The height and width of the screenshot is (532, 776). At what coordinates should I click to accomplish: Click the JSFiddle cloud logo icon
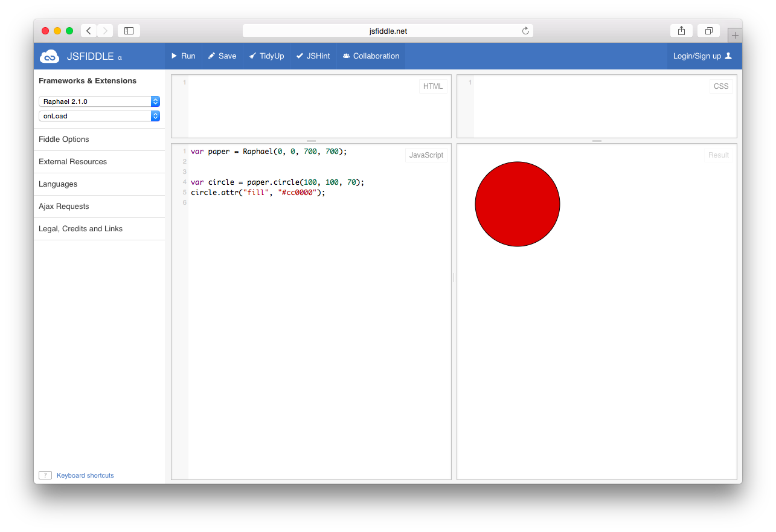tap(50, 56)
